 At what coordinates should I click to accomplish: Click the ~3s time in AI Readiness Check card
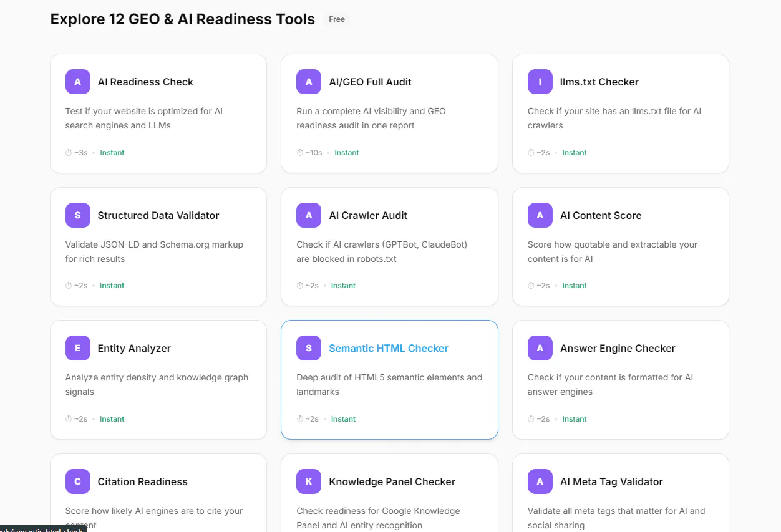click(81, 153)
